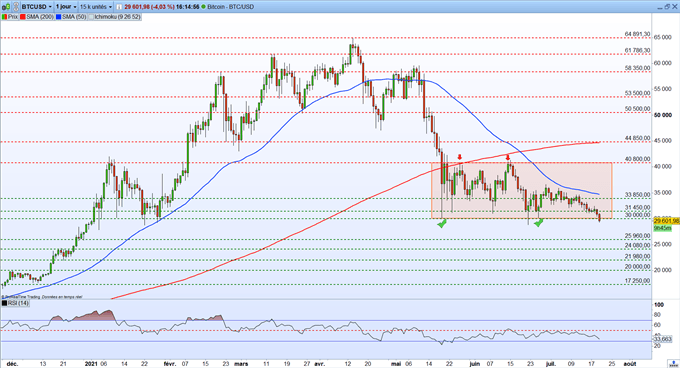Click the 'Bitcoin - BTC/USD' title text
The height and width of the screenshot is (368, 680).
230,7
